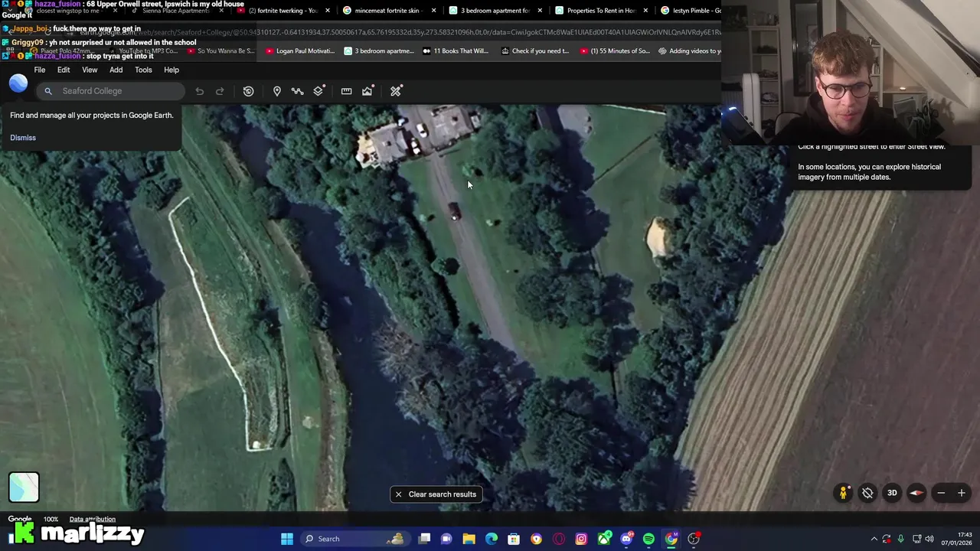Zoom in with the plus button
980x551 pixels.
[x=962, y=493]
